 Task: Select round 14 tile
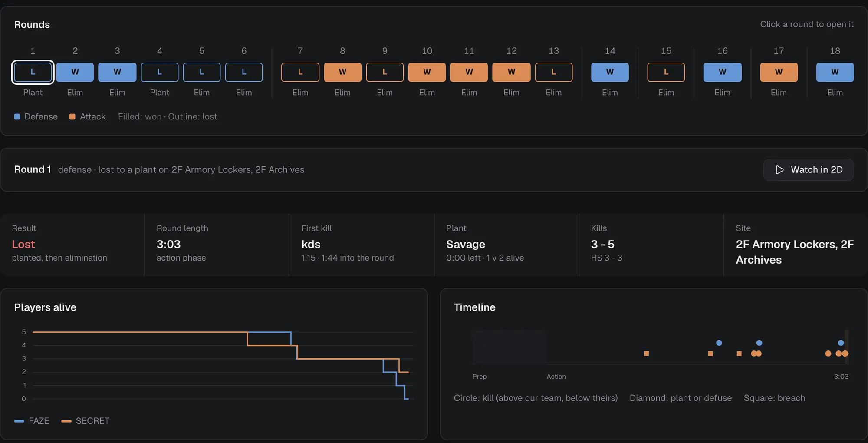point(610,72)
